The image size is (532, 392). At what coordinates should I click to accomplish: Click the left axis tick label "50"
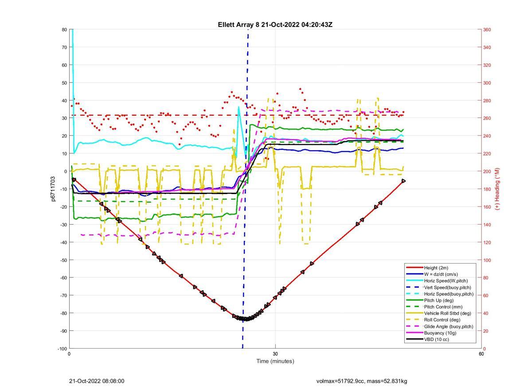click(x=64, y=83)
